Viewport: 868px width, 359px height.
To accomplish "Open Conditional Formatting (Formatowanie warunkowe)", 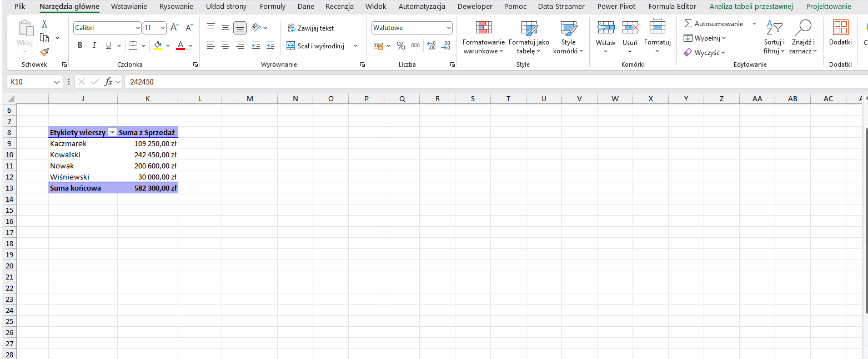I will (x=483, y=38).
